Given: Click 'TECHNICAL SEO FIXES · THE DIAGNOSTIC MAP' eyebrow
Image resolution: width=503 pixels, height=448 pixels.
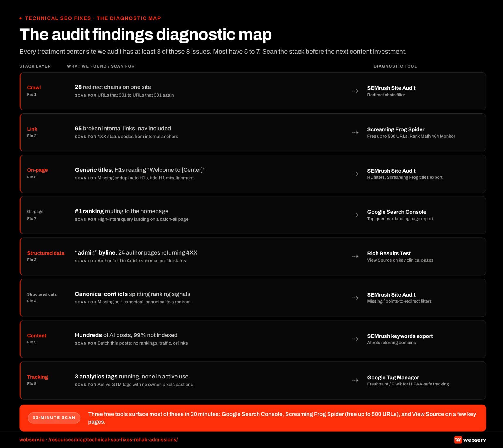Looking at the screenshot, I should click(x=93, y=18).
